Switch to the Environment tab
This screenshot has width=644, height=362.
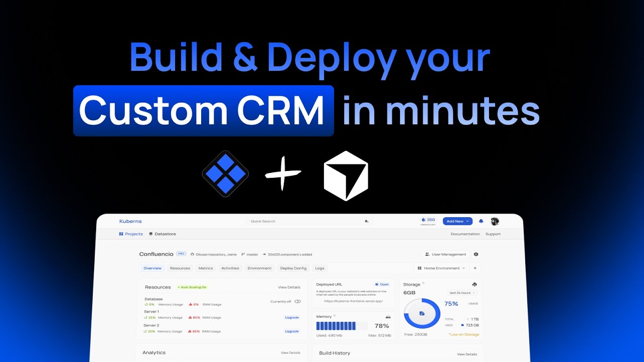coord(260,268)
